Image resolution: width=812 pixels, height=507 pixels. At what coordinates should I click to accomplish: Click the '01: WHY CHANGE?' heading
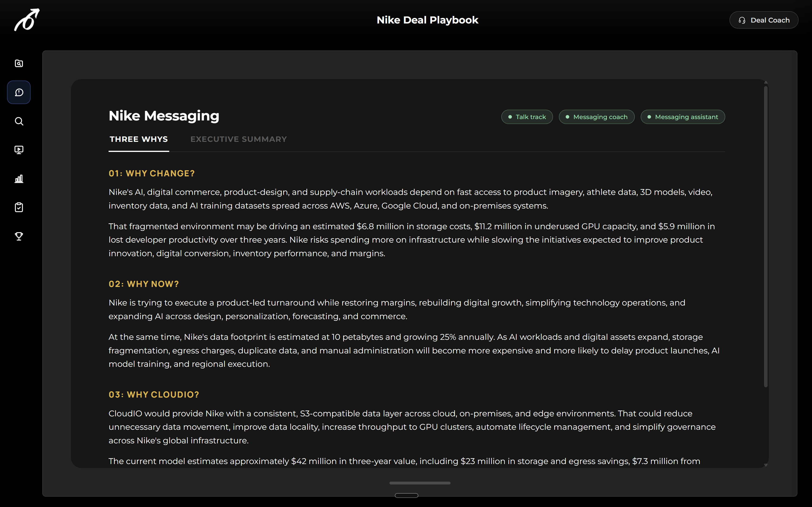[x=152, y=173]
